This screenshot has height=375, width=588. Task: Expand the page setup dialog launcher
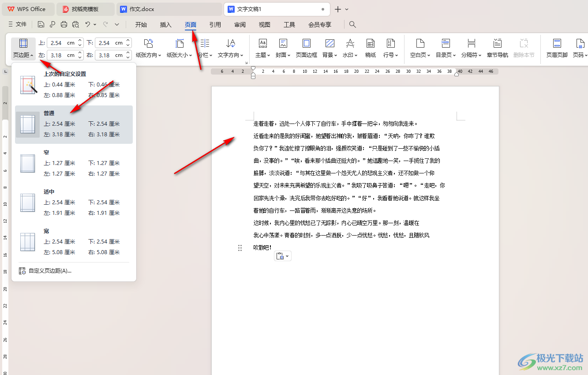click(x=246, y=63)
